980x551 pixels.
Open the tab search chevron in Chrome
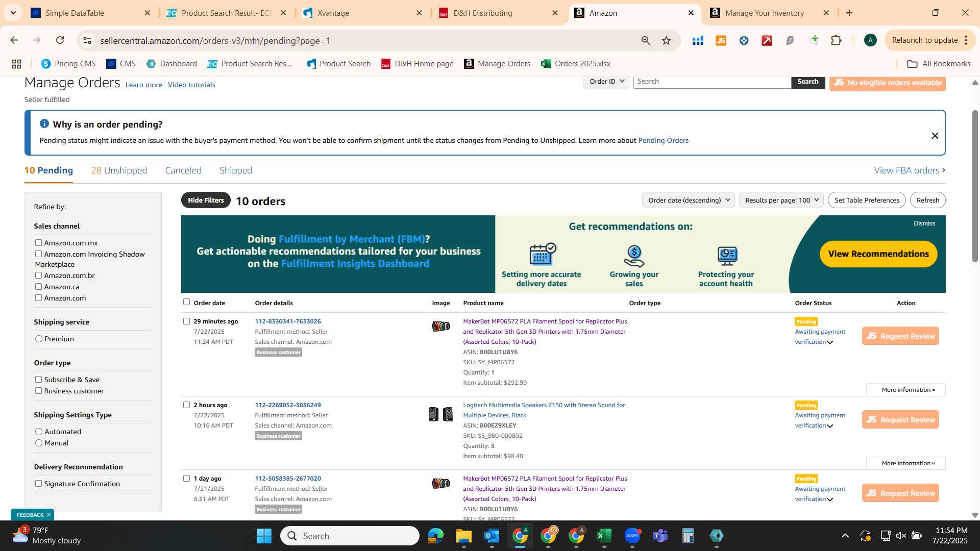point(13,13)
